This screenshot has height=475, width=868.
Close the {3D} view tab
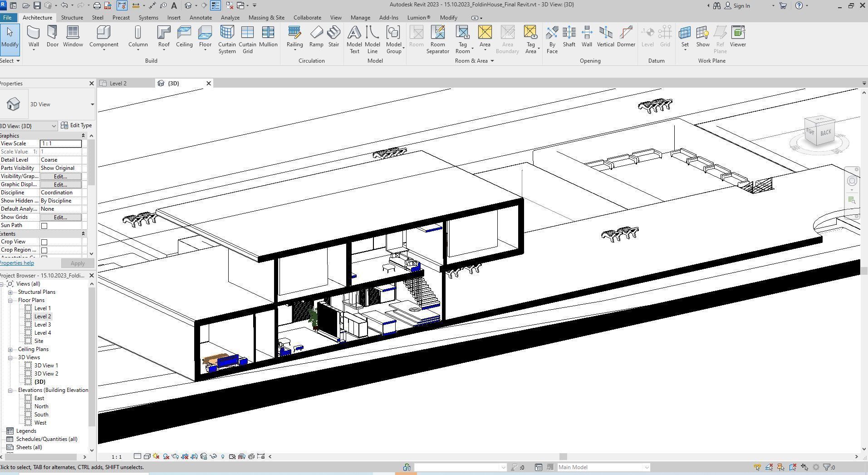point(209,84)
